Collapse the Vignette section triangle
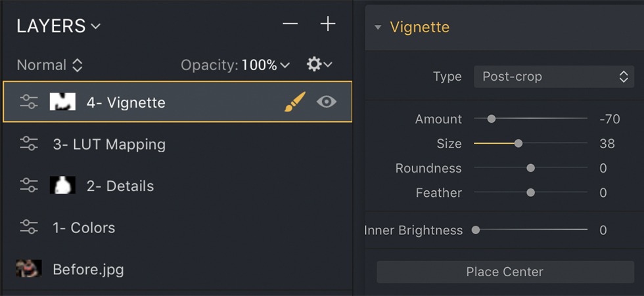Screen dimensions: 644x296 tap(378, 28)
